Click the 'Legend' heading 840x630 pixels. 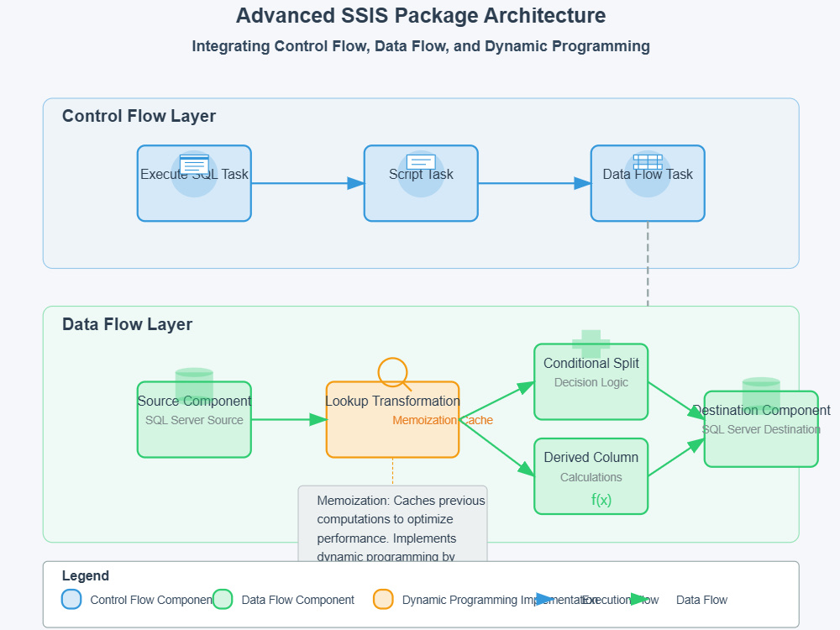[x=85, y=576]
